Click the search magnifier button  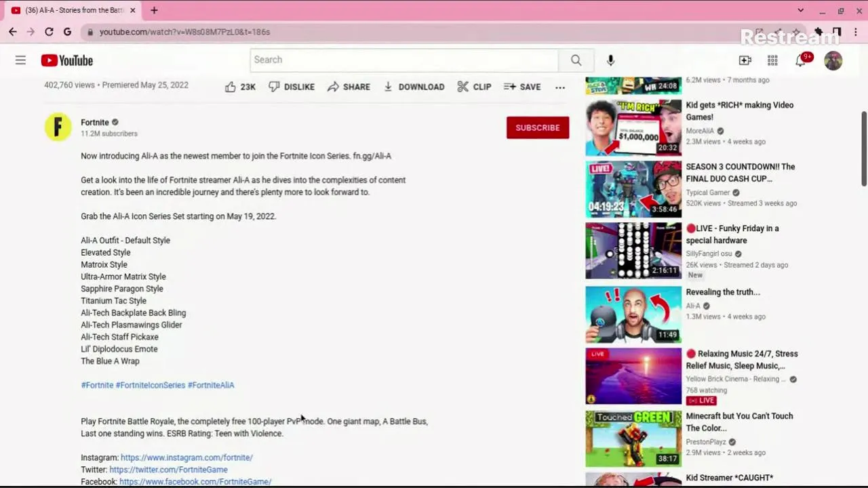(576, 60)
